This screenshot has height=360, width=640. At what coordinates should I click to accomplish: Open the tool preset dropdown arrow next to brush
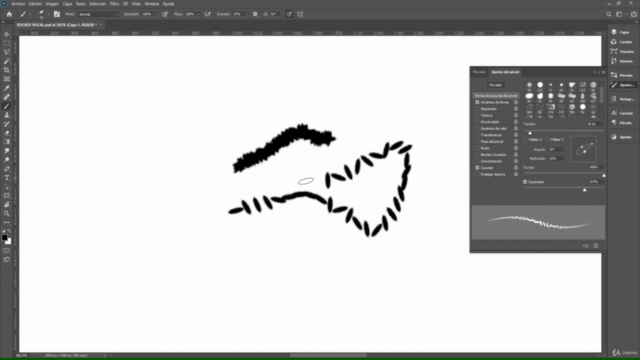point(30,14)
